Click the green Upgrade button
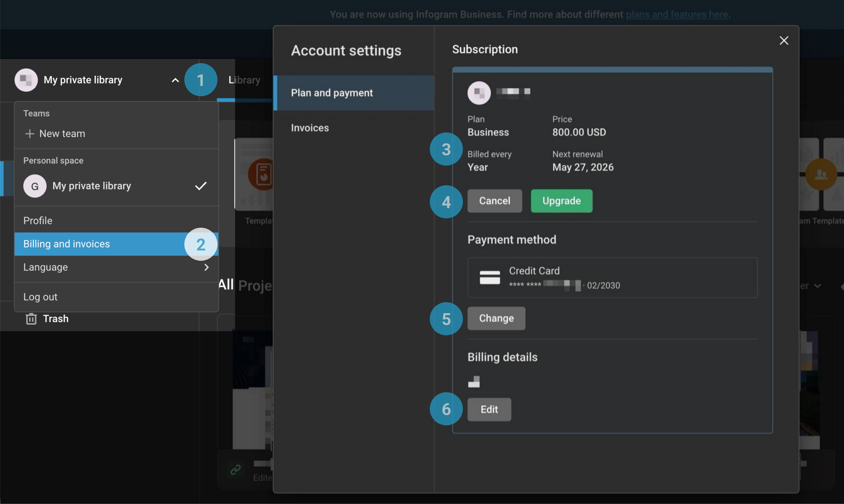Screen dimensions: 844x504 click(x=561, y=201)
